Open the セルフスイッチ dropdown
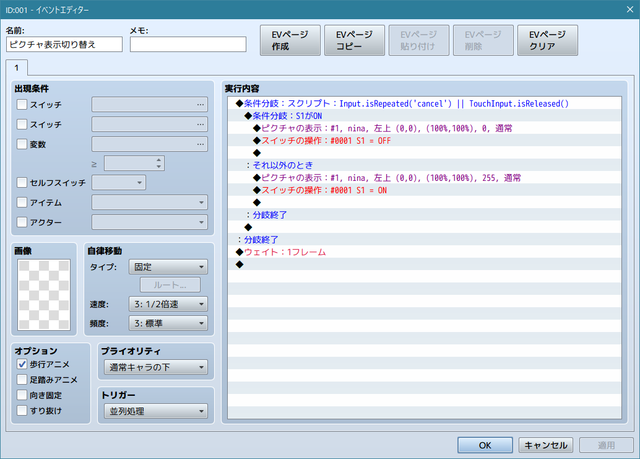 (x=118, y=182)
